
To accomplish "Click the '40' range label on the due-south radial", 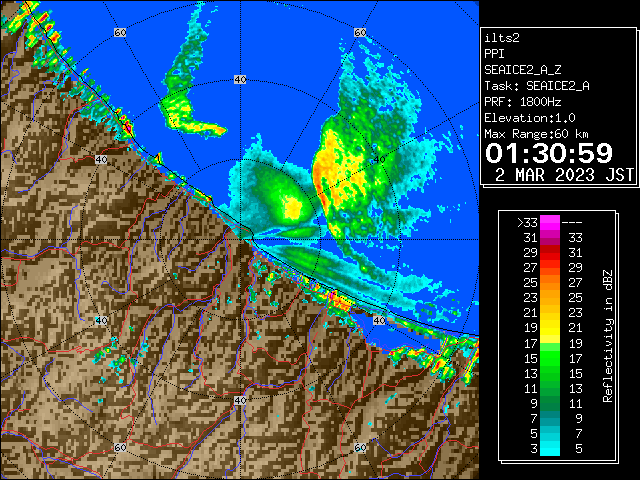I will [x=240, y=400].
